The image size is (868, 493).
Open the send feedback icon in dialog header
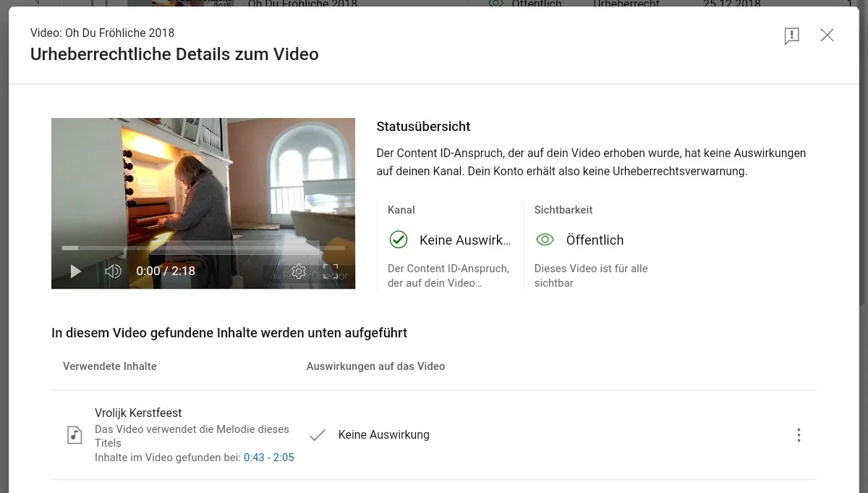point(791,36)
